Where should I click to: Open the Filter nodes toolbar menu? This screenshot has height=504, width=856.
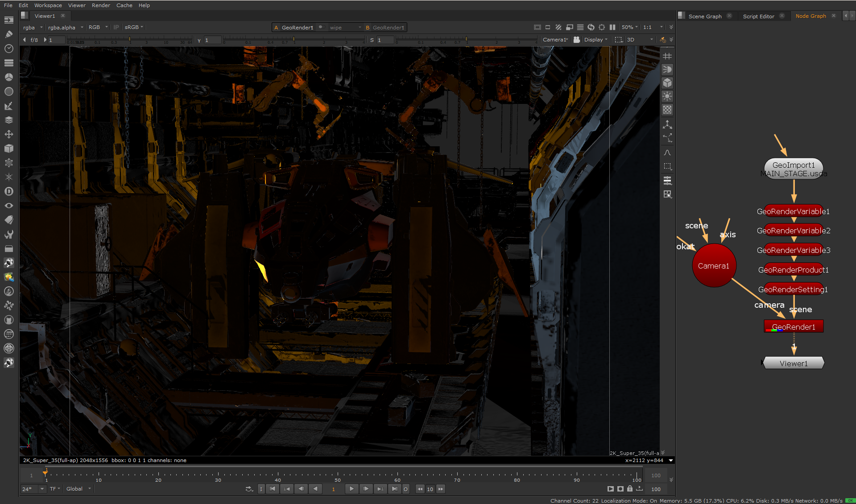click(9, 91)
